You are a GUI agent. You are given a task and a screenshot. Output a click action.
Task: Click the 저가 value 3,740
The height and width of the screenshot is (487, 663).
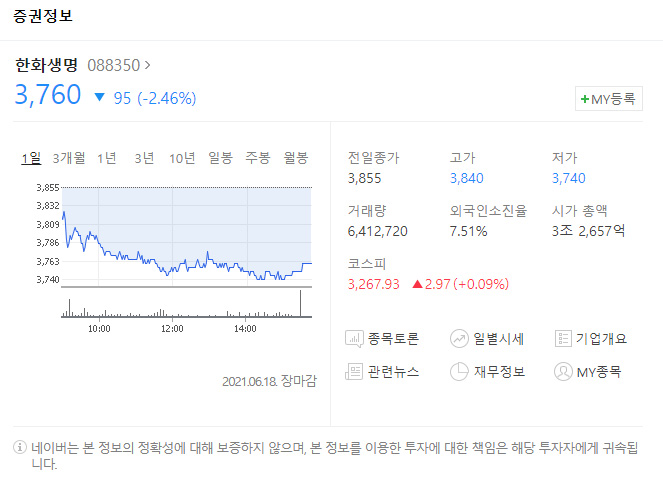(x=569, y=178)
